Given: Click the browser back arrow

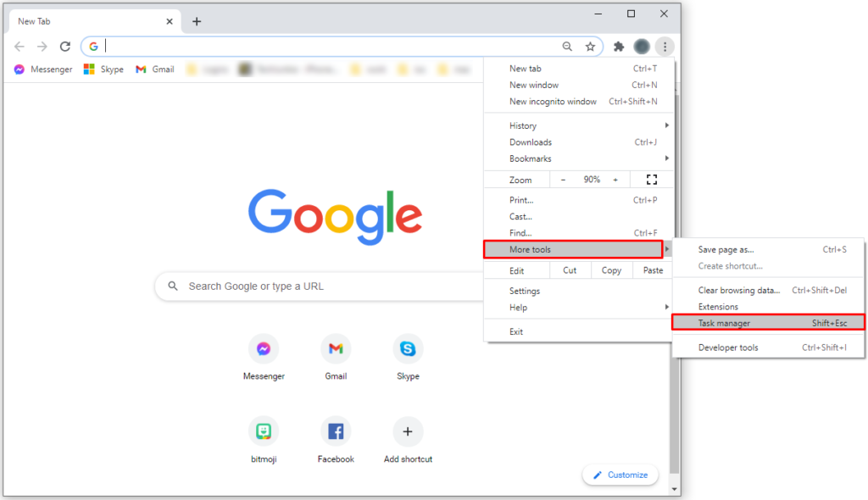Looking at the screenshot, I should (19, 46).
